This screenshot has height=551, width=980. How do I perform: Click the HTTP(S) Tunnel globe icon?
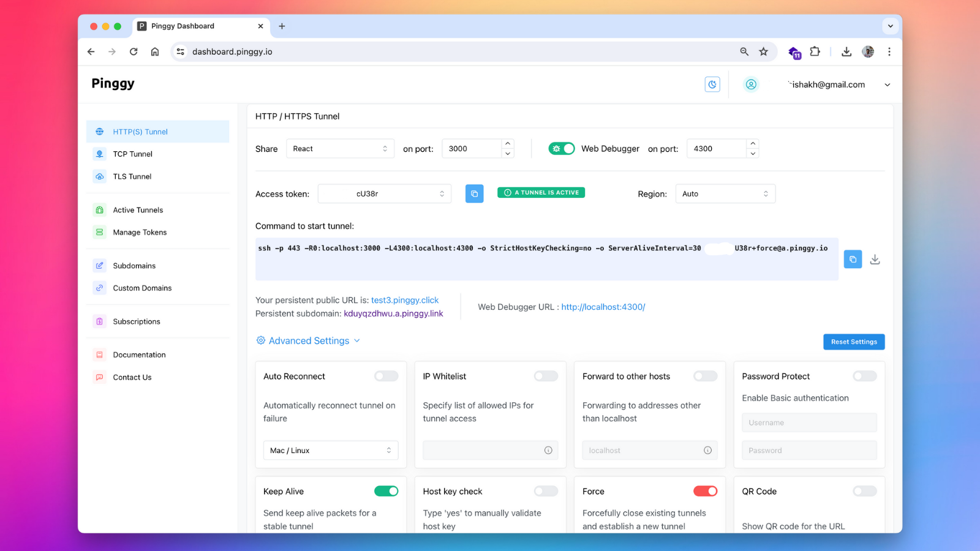(x=99, y=132)
